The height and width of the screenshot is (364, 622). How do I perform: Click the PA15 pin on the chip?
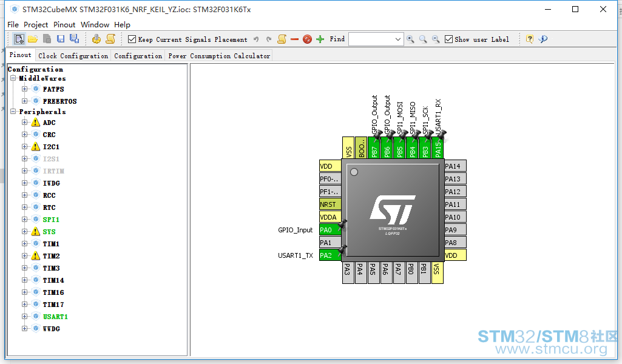coord(438,147)
